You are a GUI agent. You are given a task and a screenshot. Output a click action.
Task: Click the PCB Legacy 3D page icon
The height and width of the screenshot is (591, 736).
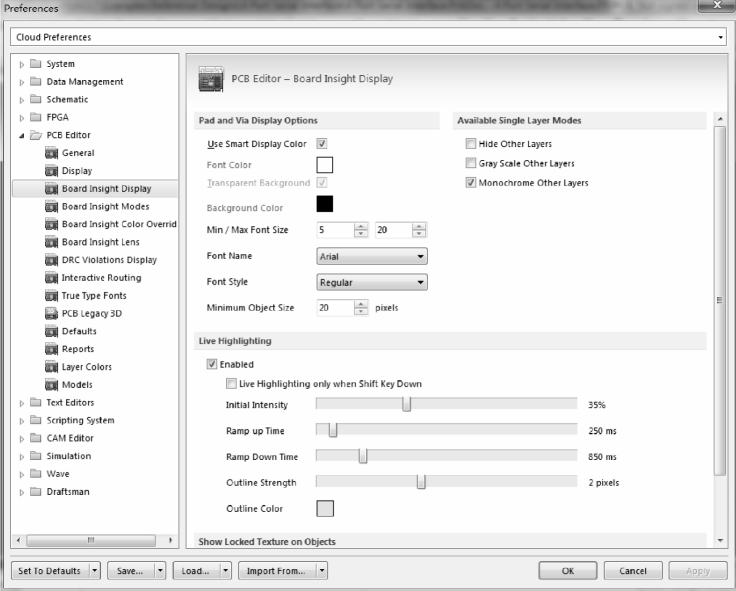[x=51, y=314]
